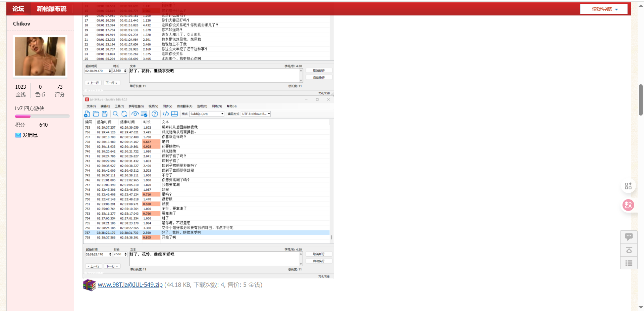644x311 pixels.
Task: Open the 视频(V) menu
Action: pos(153,106)
